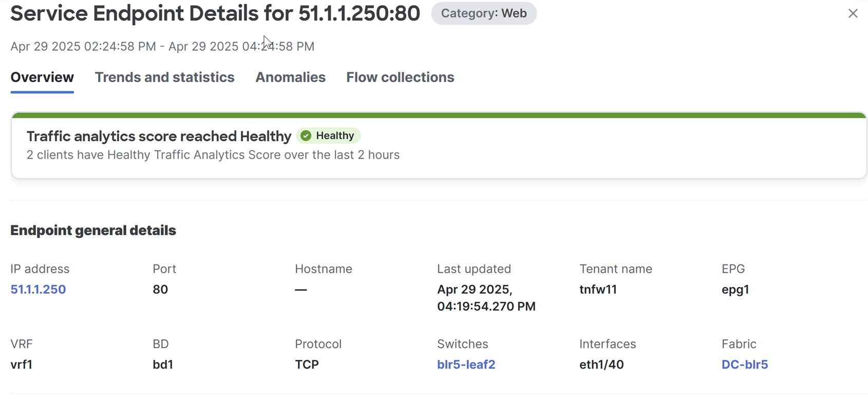Select the traffic analytics score card heading
This screenshot has height=403, width=868.
click(159, 136)
